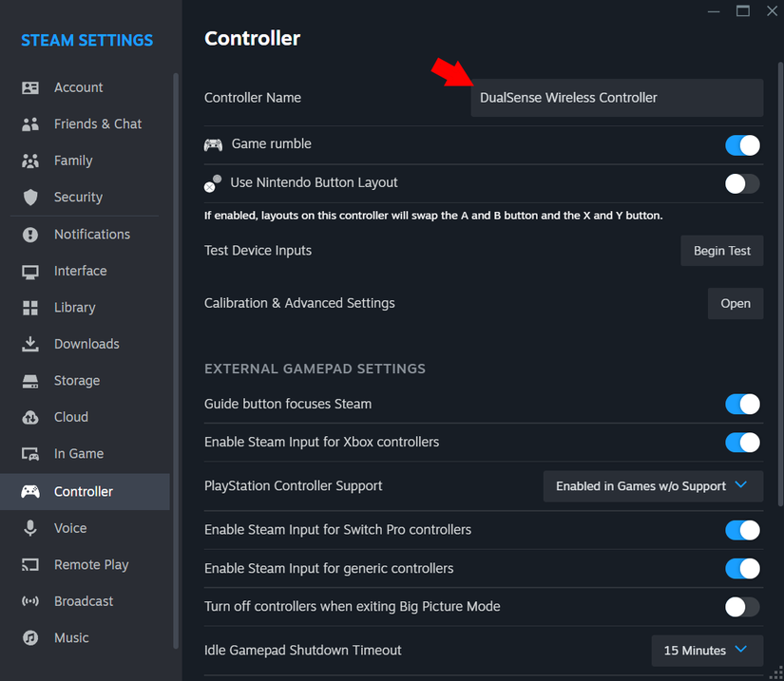Enable Use Nintendo Button Layout

pos(742,183)
